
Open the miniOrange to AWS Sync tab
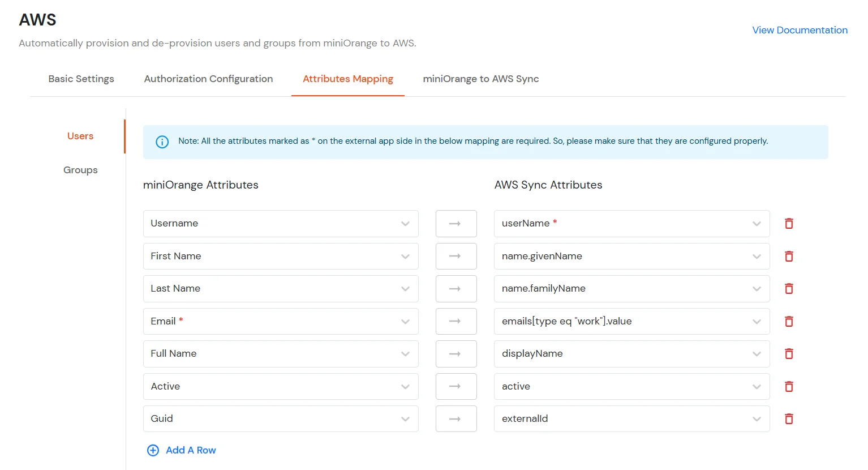click(480, 79)
